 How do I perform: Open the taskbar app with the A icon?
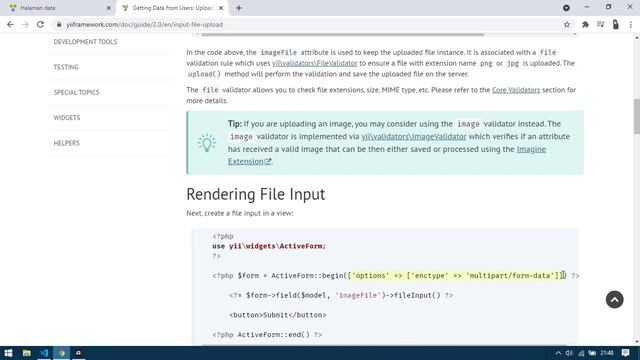coord(78,353)
